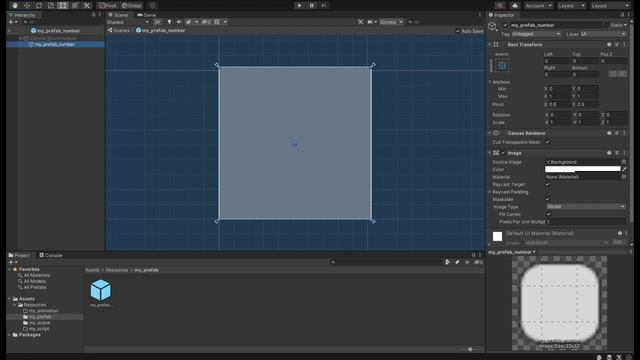Click the Step frame button
This screenshot has width=640, height=360.
324,6
